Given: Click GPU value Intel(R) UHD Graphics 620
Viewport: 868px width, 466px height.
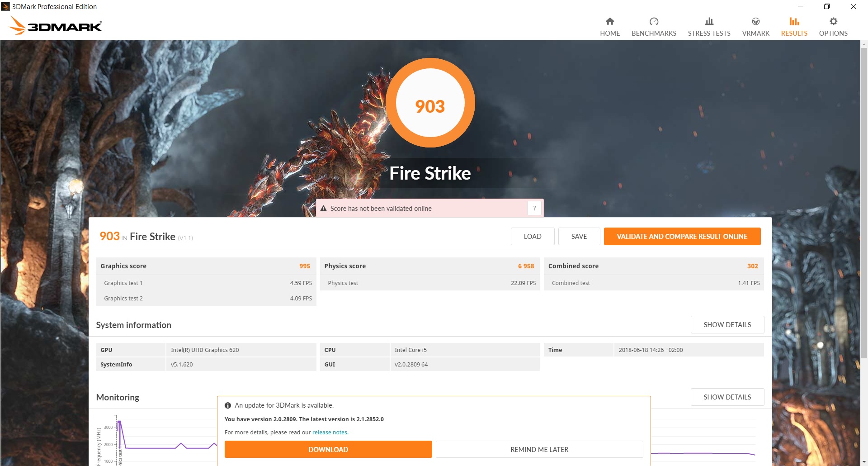Looking at the screenshot, I should [x=205, y=350].
